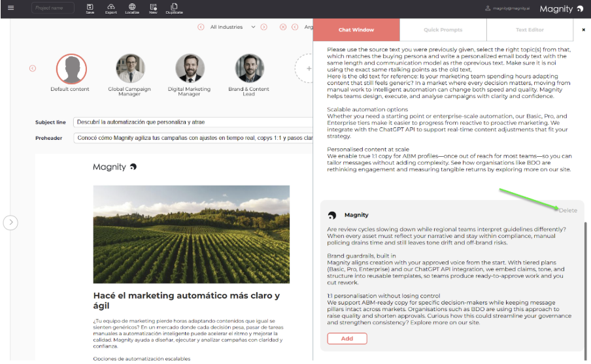Select the Chat Window tab

356,30
